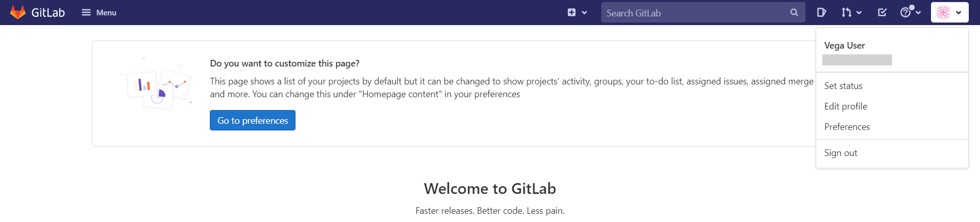Open Preferences from the user menu
980x222 pixels.
pos(847,127)
